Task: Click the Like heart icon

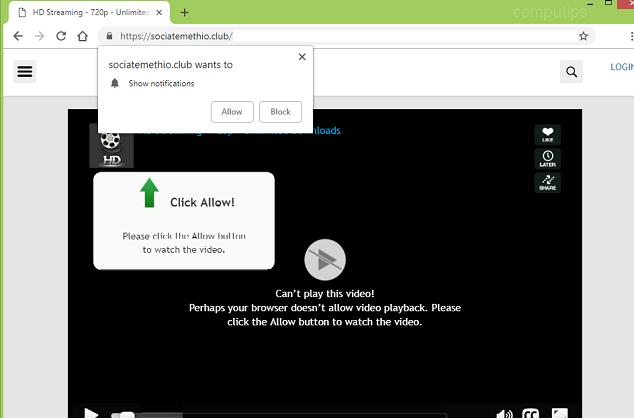Action: pyautogui.click(x=547, y=135)
